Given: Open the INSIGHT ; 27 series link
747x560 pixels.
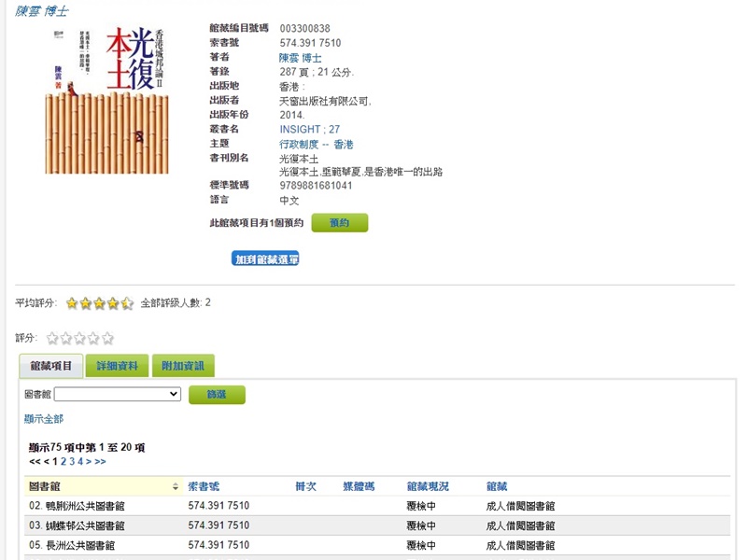Looking at the screenshot, I should coord(309,129).
